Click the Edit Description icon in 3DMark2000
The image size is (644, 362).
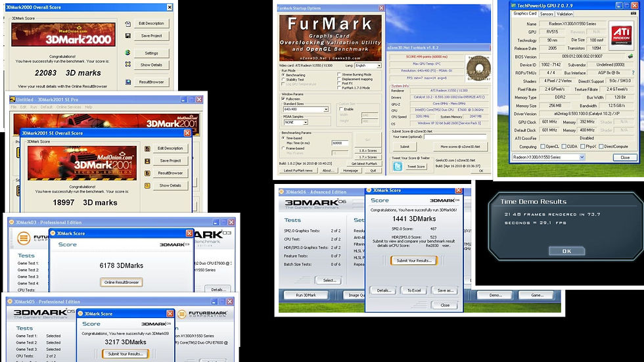[127, 24]
